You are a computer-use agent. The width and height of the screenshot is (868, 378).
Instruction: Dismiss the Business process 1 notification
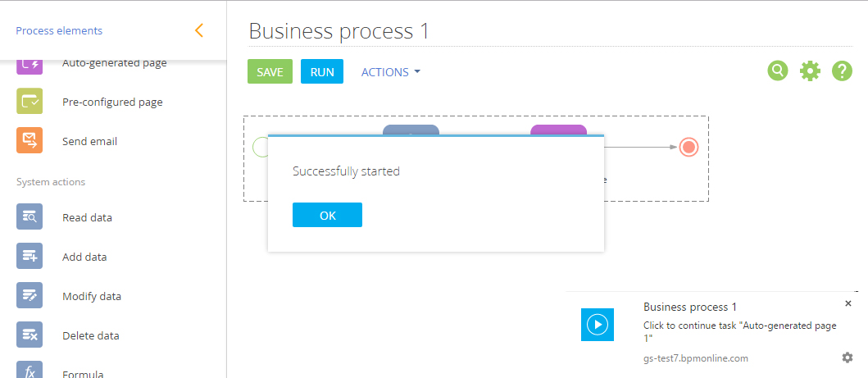pyautogui.click(x=848, y=303)
